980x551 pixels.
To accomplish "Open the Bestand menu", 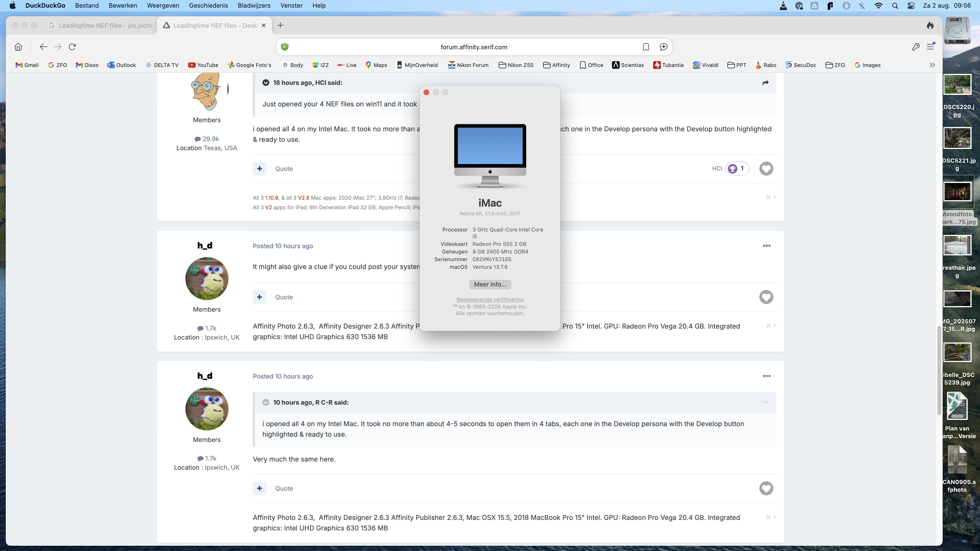I will (x=87, y=5).
